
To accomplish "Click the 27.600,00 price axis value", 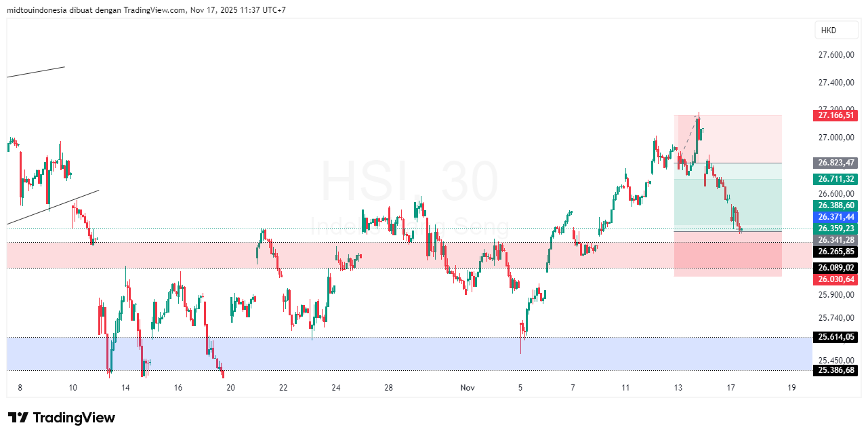I will (x=835, y=55).
